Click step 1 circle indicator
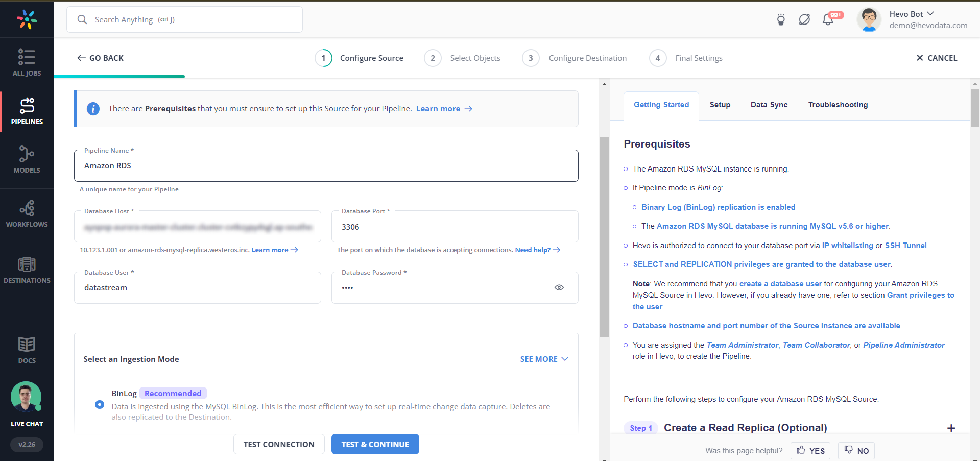The height and width of the screenshot is (461, 980). click(323, 58)
